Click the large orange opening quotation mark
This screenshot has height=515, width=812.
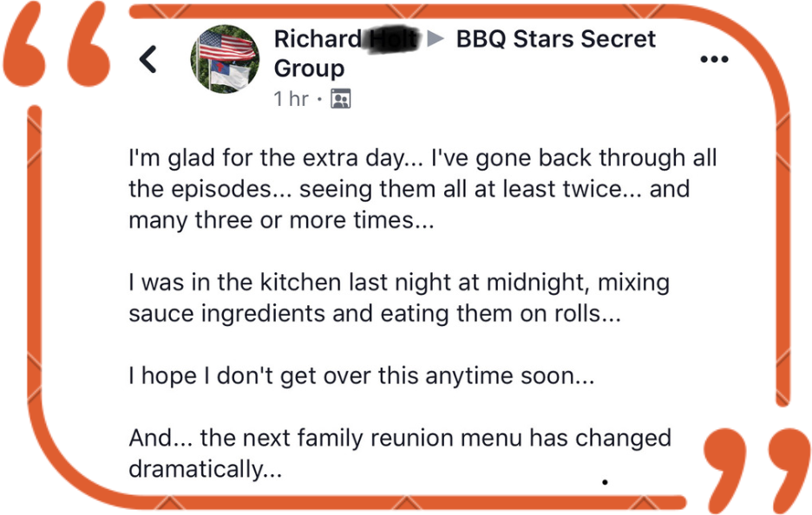[x=59, y=51]
